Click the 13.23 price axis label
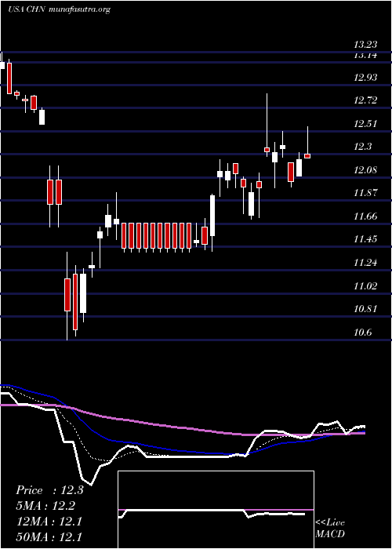This screenshot has height=549, width=392. click(365, 45)
